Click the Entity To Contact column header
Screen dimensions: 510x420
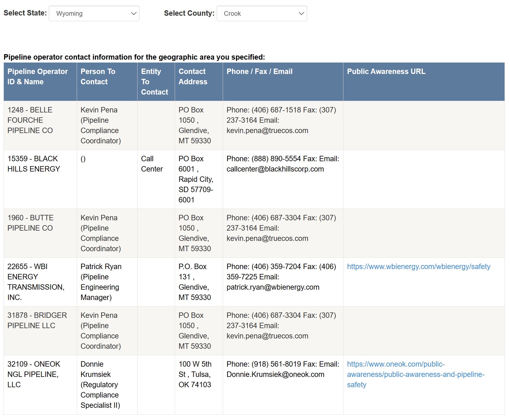[x=156, y=82]
